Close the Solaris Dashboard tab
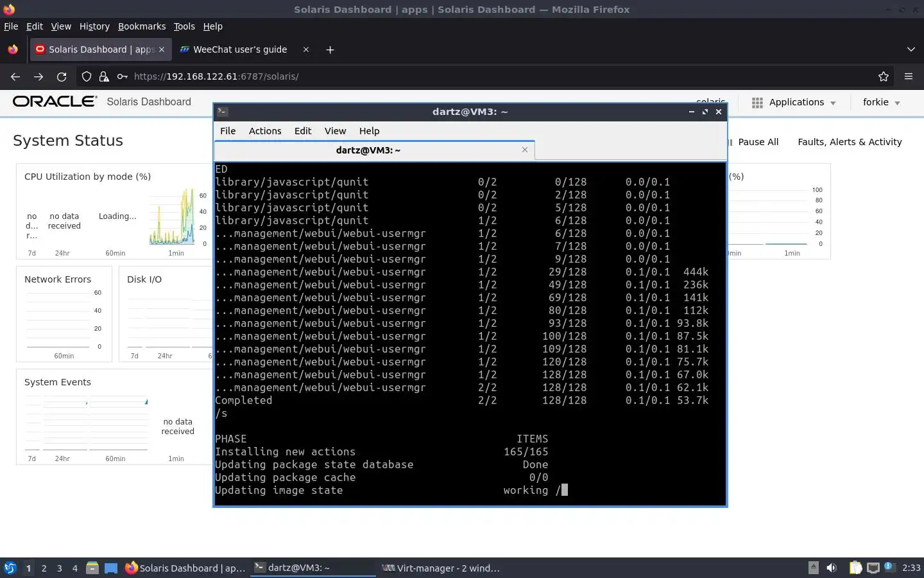This screenshot has width=924, height=578. coord(162,49)
